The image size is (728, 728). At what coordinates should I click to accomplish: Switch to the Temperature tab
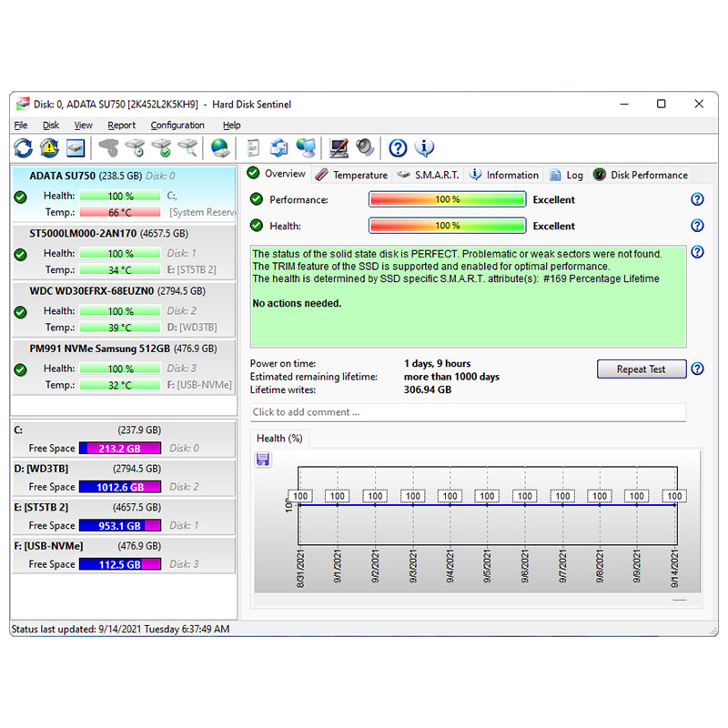click(351, 175)
